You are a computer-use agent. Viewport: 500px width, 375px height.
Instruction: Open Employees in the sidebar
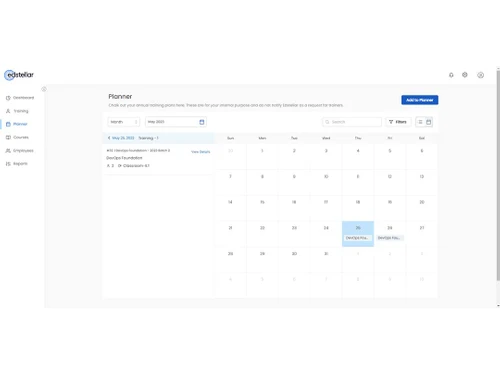[x=20, y=151]
